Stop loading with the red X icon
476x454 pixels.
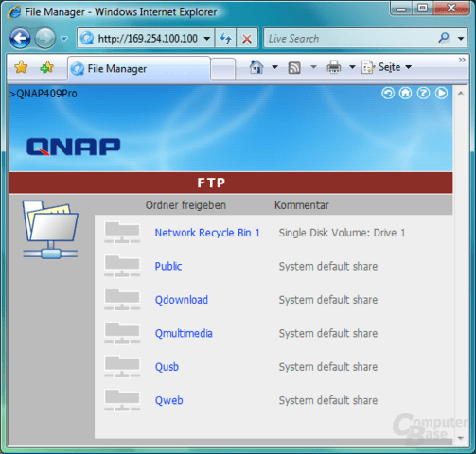pos(247,39)
